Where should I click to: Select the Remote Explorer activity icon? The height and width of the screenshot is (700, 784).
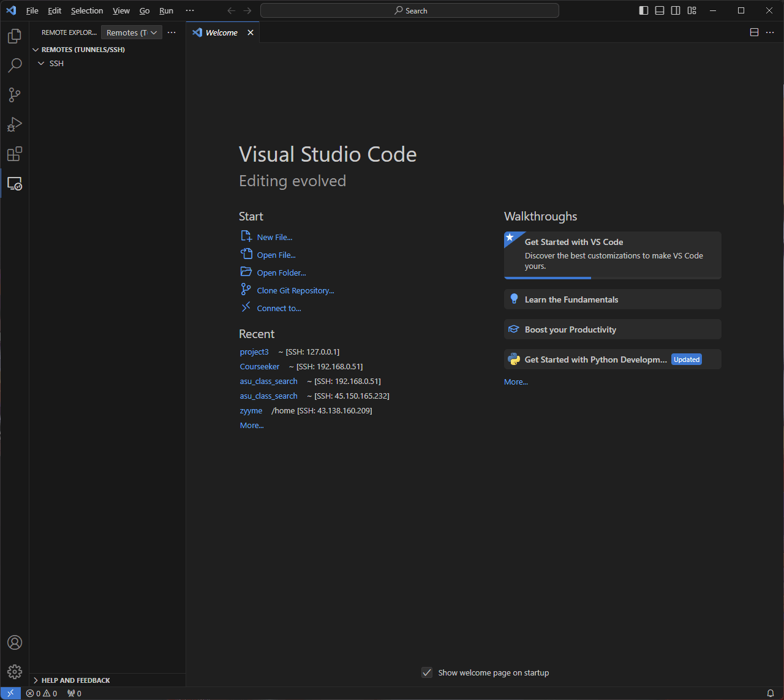(x=15, y=183)
